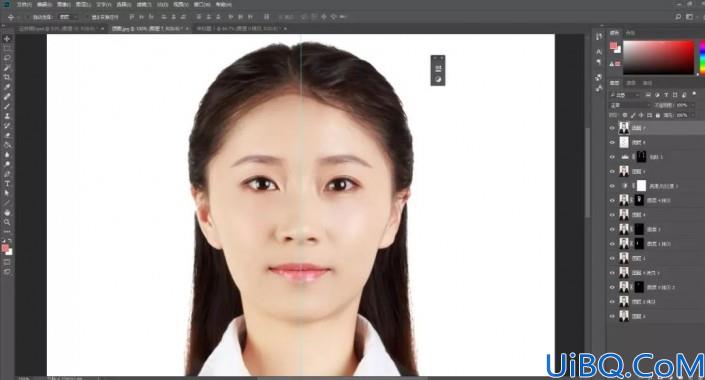
Task: Open the blend mode dropdown
Action: (x=629, y=105)
